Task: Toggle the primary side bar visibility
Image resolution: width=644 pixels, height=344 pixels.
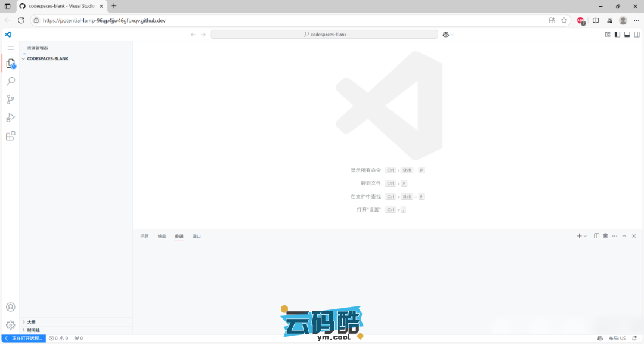Action: [617, 35]
